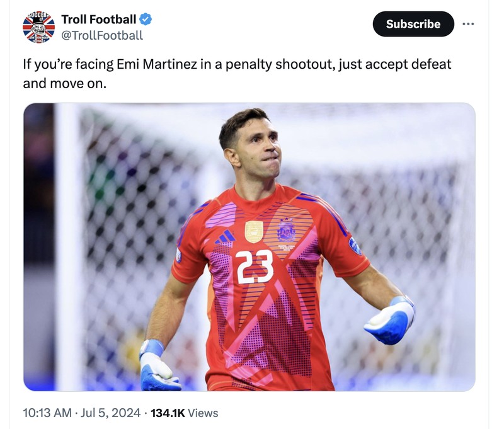Screen dimensions: 504x429
Task: Click the number 23 on the jersey
Action: click(x=255, y=266)
